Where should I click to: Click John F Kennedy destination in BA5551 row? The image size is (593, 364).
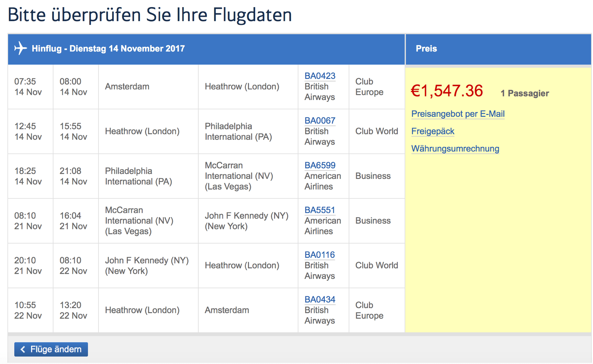pos(246,221)
